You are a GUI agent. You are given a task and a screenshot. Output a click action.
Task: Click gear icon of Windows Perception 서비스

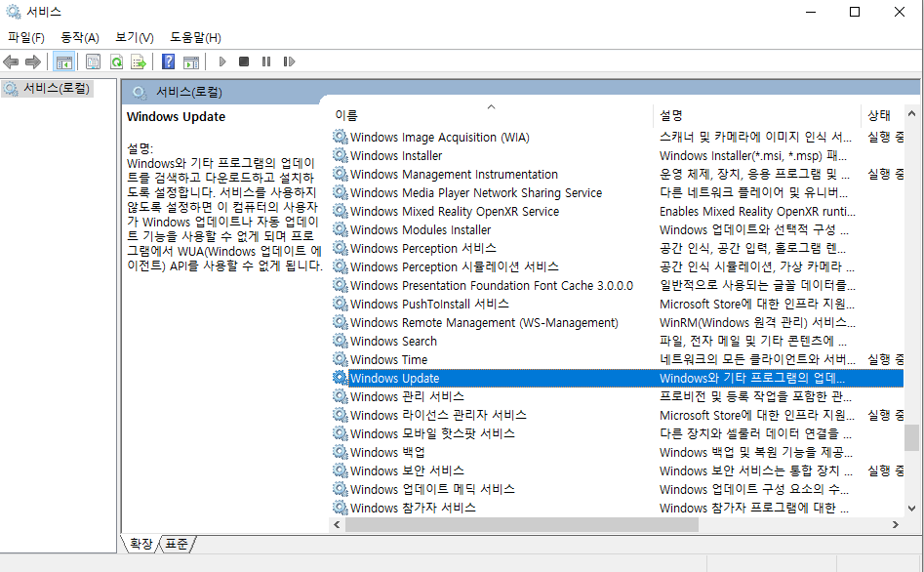tap(340, 248)
